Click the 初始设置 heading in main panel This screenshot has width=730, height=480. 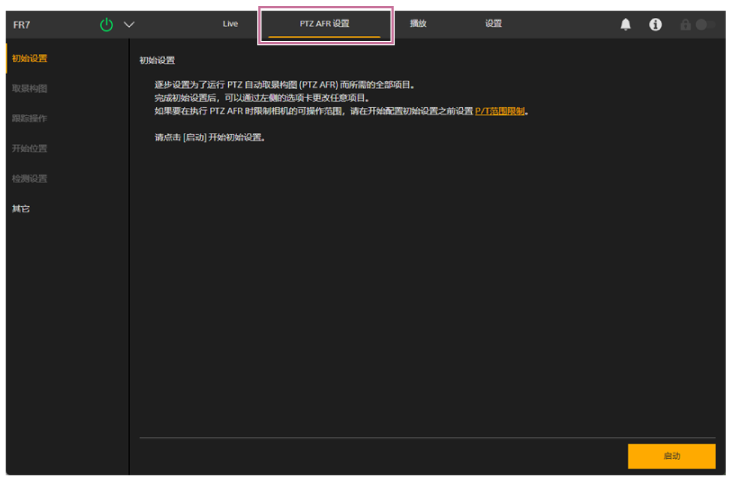[157, 60]
